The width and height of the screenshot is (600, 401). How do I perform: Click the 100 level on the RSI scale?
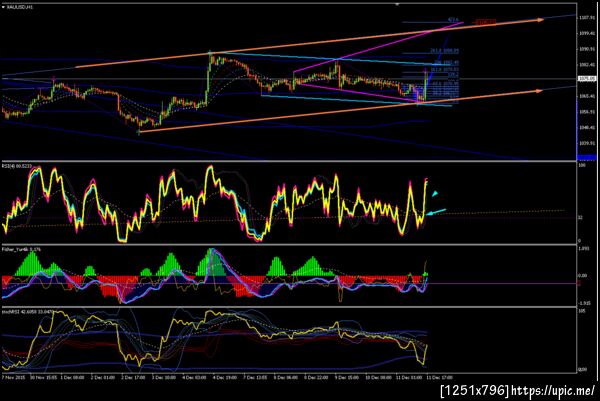[582, 166]
